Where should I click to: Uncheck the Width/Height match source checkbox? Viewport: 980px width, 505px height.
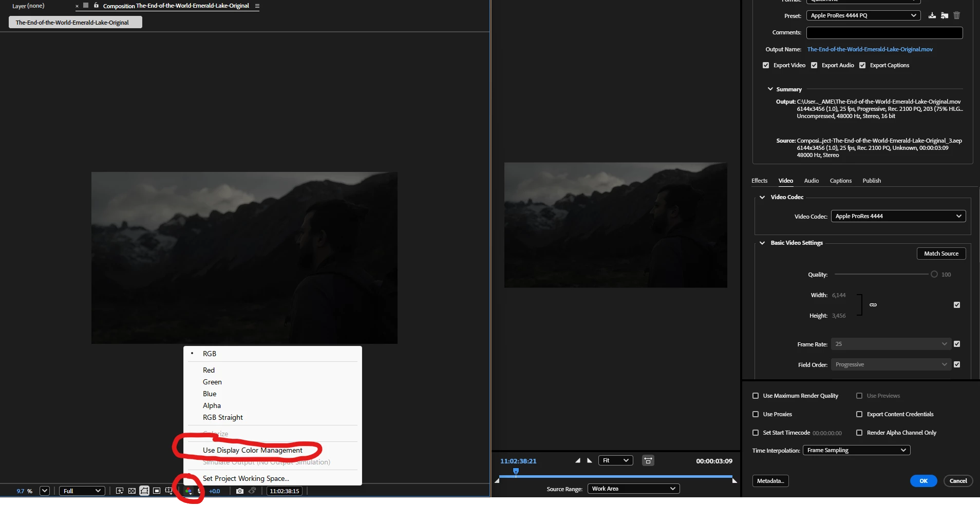957,305
